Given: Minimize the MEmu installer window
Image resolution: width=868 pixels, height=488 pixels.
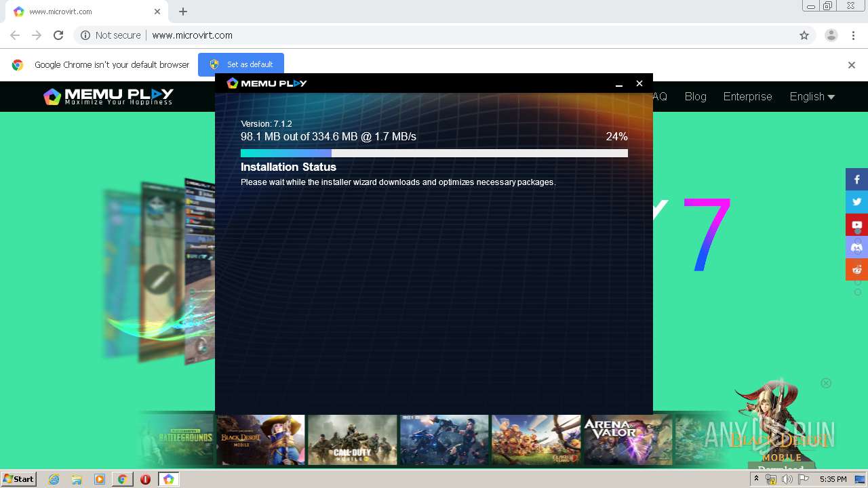Looking at the screenshot, I should tap(619, 83).
